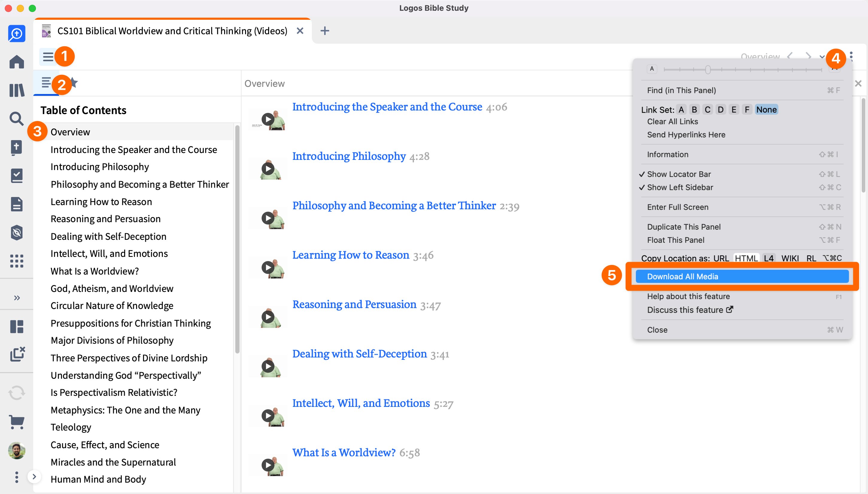This screenshot has width=868, height=494.
Task: Set Link Set to A
Action: [681, 110]
